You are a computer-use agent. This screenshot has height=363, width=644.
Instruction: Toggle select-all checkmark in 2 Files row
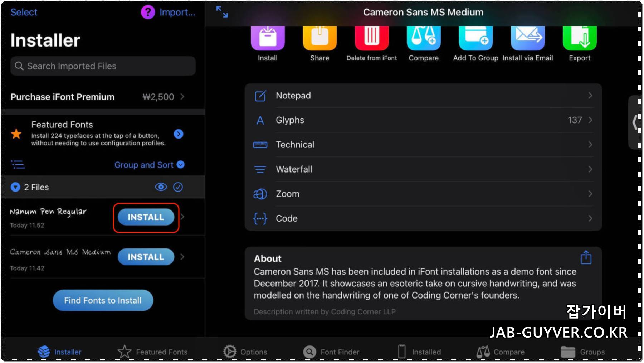178,187
